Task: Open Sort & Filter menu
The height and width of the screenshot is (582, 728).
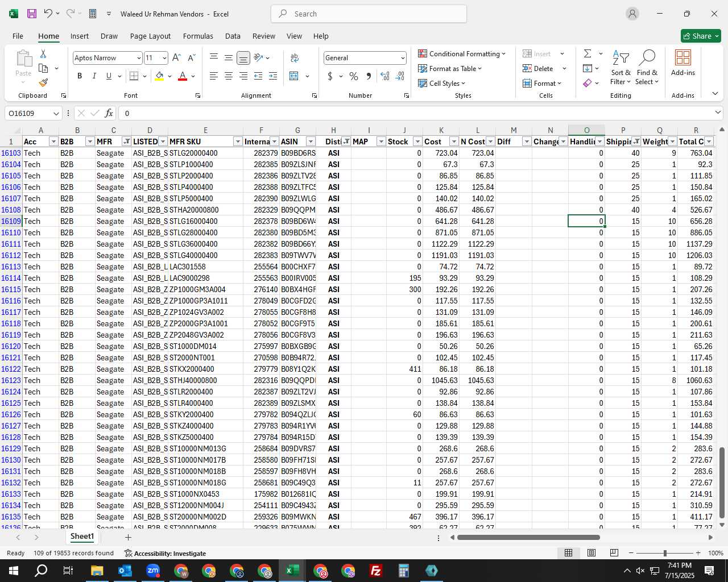Action: 621,67
